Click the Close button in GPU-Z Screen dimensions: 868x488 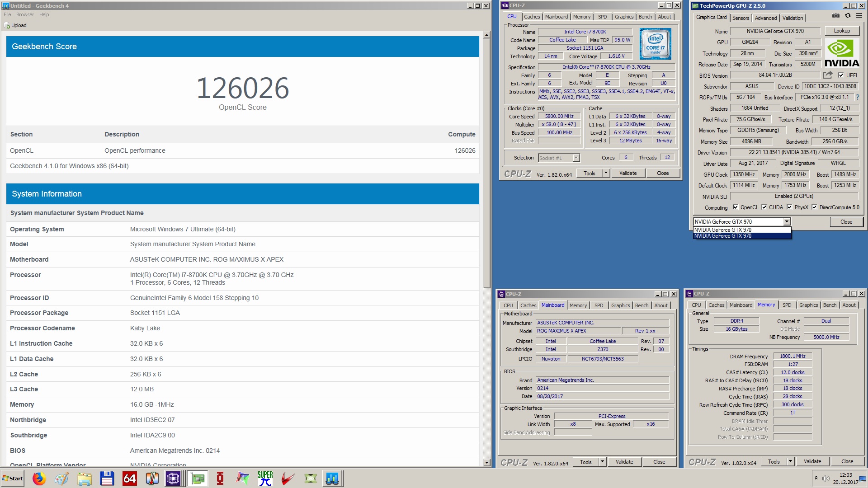pos(846,222)
